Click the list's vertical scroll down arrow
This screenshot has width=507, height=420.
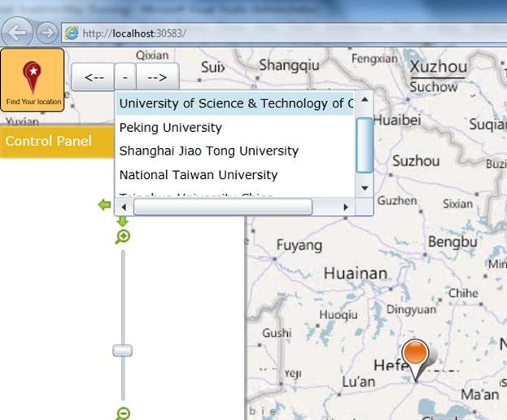pyautogui.click(x=365, y=187)
